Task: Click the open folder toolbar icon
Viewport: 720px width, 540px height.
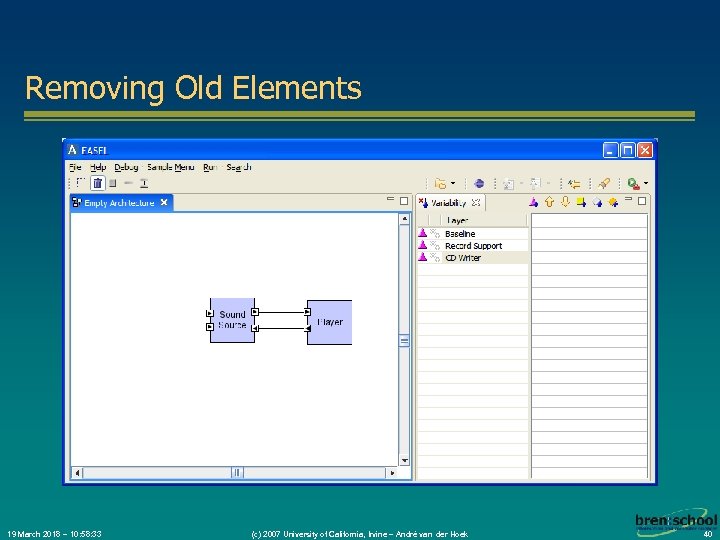Action: tap(440, 184)
